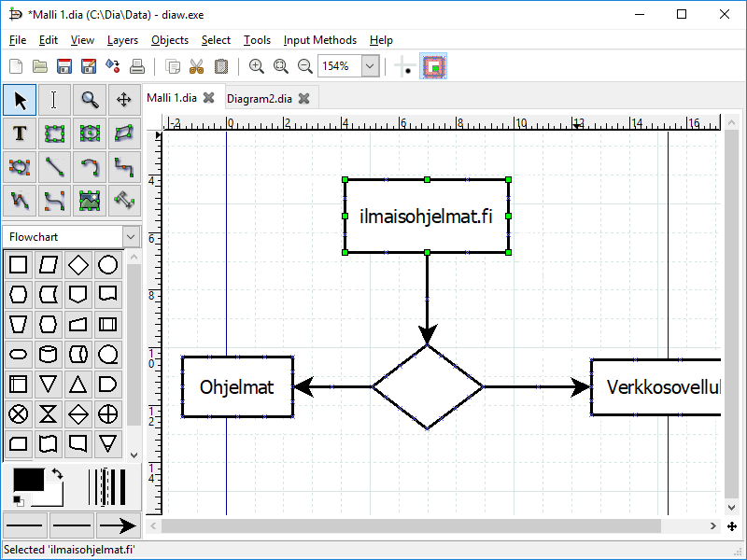Create a new diagram from toolbar
This screenshot has width=747, height=560.
(16, 66)
